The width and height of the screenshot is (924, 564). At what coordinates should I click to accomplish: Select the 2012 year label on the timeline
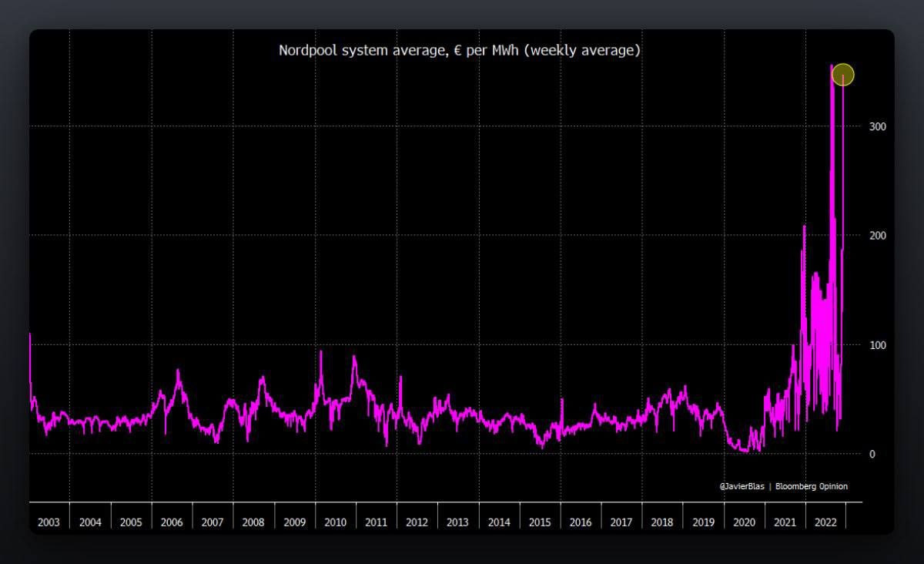point(417,522)
